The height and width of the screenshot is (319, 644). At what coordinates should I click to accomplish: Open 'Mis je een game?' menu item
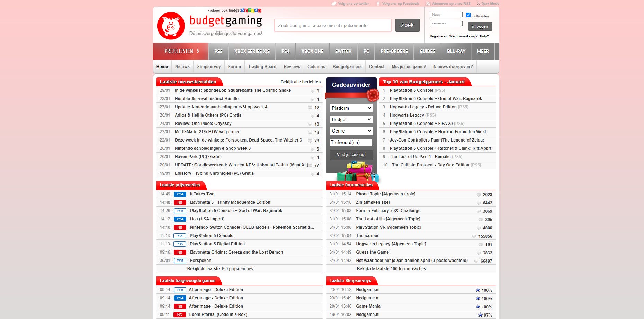tap(409, 67)
